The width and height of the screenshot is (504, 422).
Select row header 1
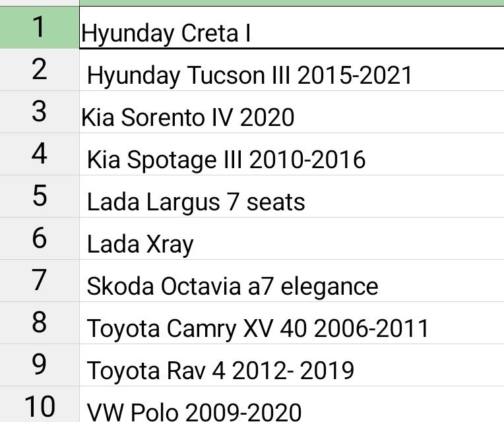(40, 28)
